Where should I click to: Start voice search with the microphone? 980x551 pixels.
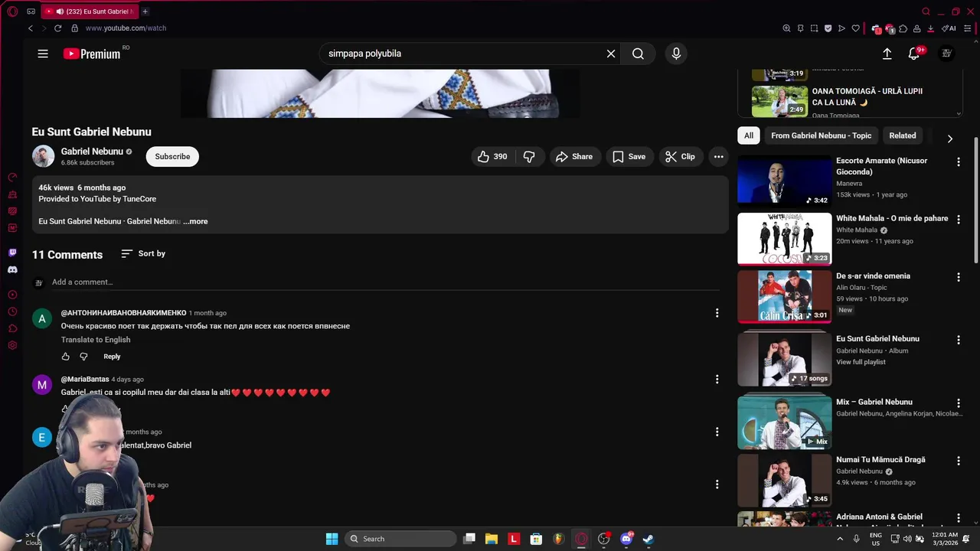click(676, 54)
